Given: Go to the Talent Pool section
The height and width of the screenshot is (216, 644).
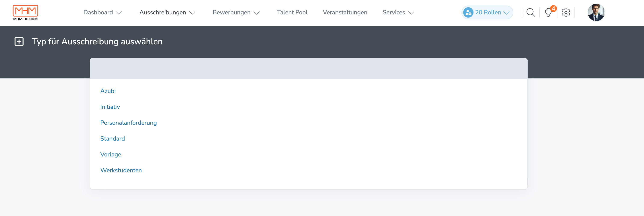Looking at the screenshot, I should (x=292, y=12).
